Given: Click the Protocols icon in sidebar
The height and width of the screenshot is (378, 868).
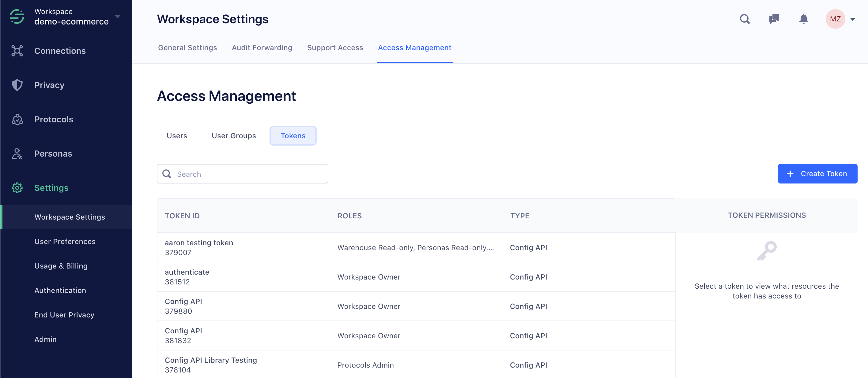Looking at the screenshot, I should click(18, 119).
